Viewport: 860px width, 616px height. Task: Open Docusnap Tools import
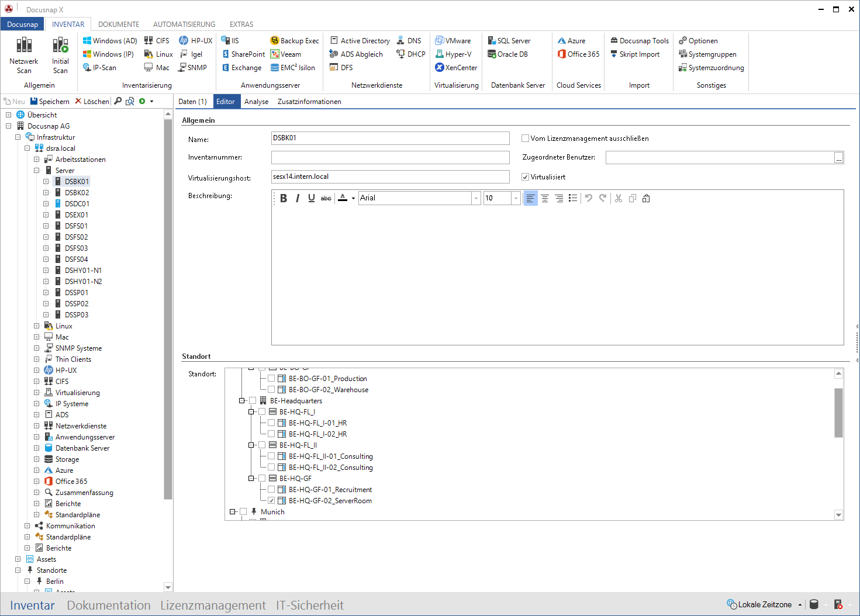(x=640, y=41)
